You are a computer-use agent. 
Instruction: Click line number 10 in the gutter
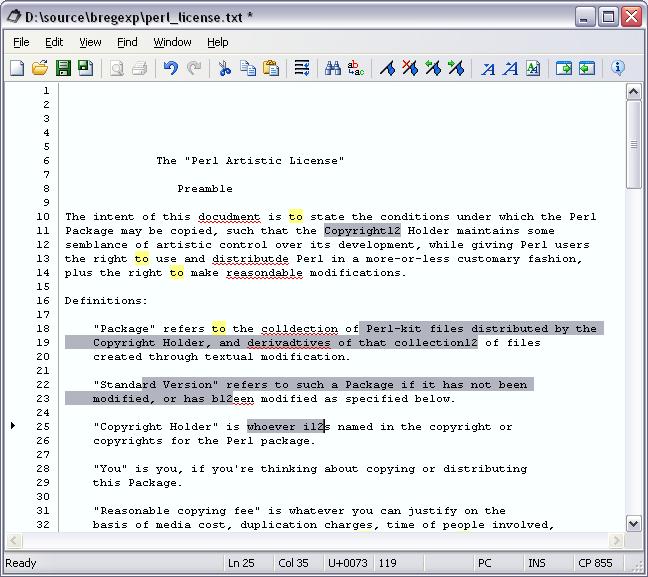tap(43, 216)
